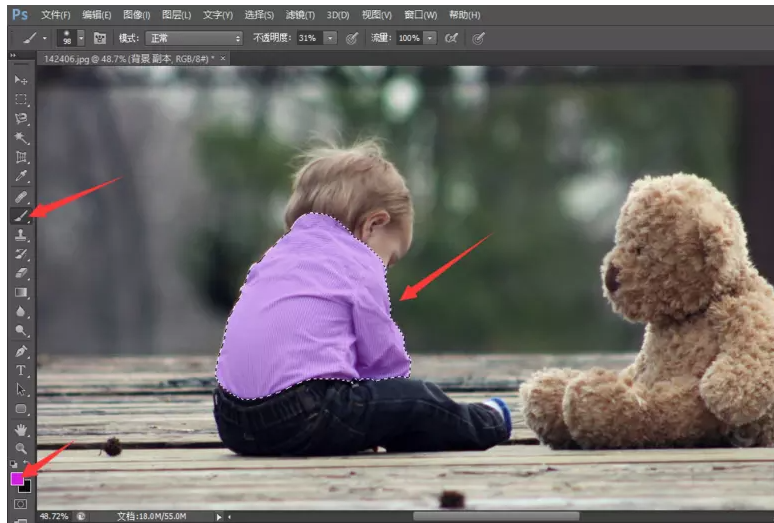Select the Clone Stamp tool
The width and height of the screenshot is (774, 523).
pos(21,235)
